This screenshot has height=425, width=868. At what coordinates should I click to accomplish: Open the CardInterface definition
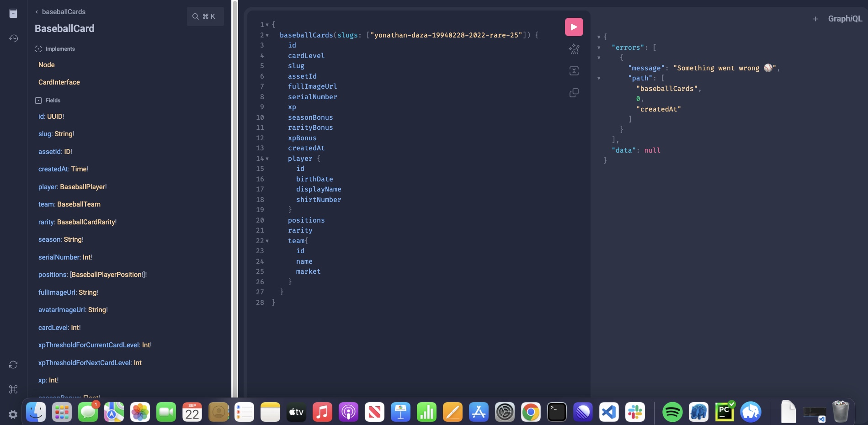coord(59,82)
